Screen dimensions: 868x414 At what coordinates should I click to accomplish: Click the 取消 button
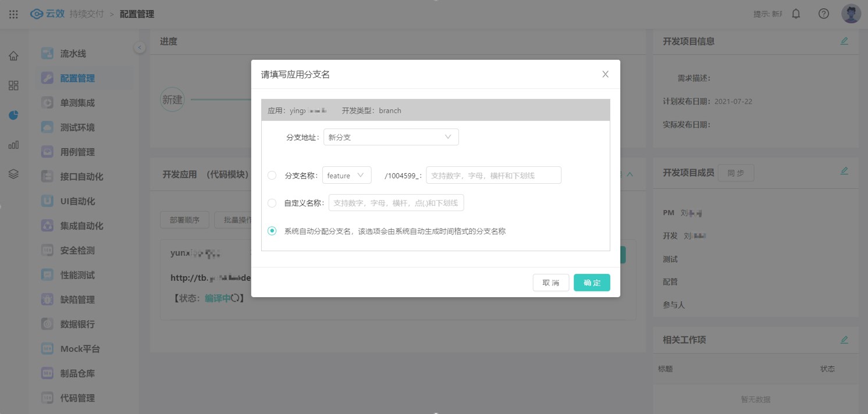click(551, 283)
